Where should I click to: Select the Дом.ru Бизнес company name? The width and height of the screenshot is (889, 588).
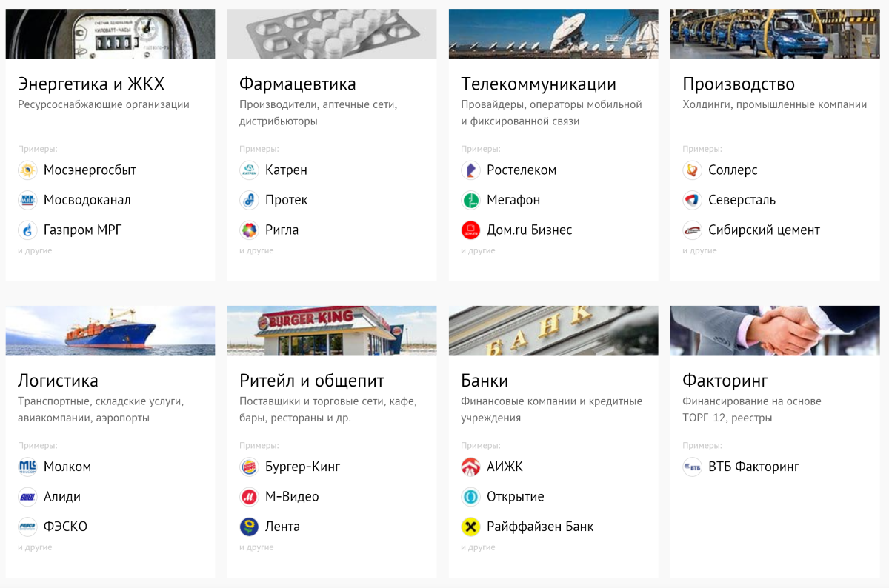[529, 230]
